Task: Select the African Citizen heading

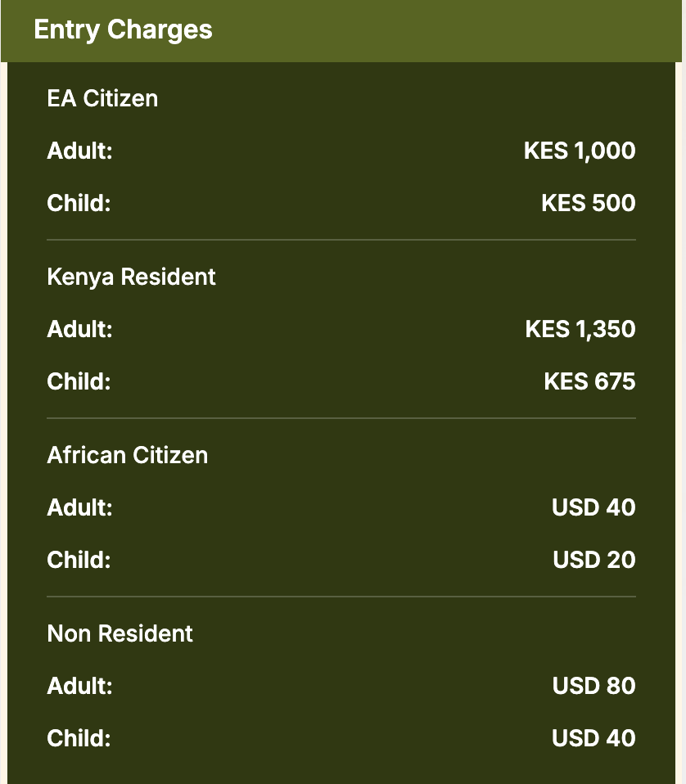Action: pyautogui.click(x=127, y=456)
